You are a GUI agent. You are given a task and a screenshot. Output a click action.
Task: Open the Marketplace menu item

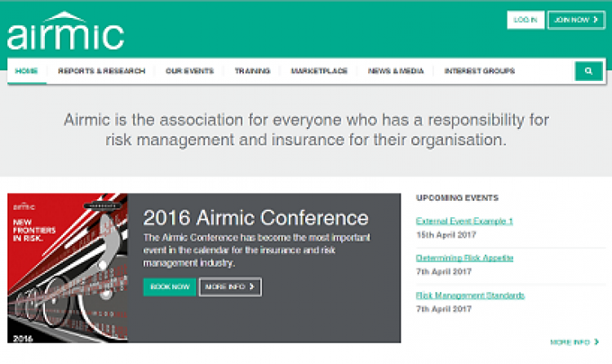pos(319,71)
